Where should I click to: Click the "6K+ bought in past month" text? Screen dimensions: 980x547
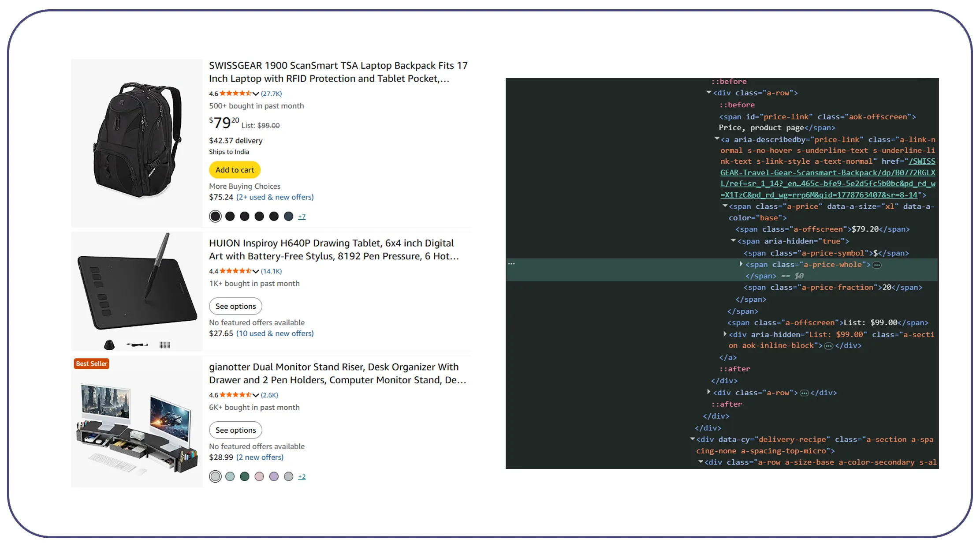click(254, 408)
